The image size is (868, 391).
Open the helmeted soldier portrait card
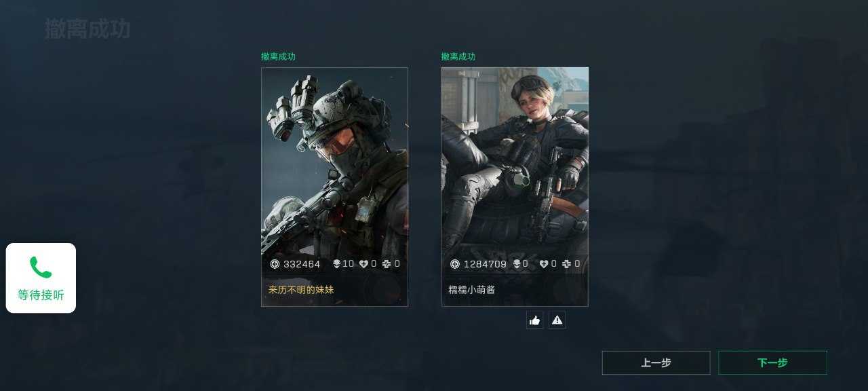coord(334,187)
